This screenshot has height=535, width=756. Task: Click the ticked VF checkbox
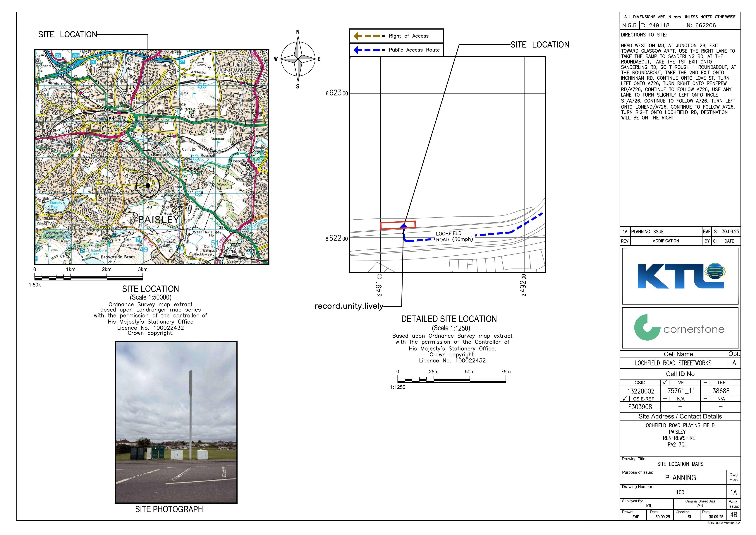pos(665,382)
